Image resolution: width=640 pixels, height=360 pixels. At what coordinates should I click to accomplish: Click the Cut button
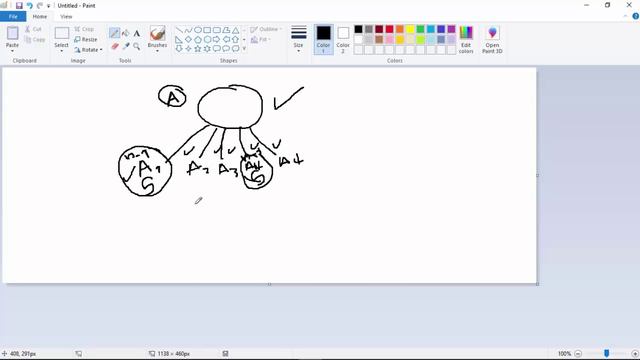(x=33, y=29)
